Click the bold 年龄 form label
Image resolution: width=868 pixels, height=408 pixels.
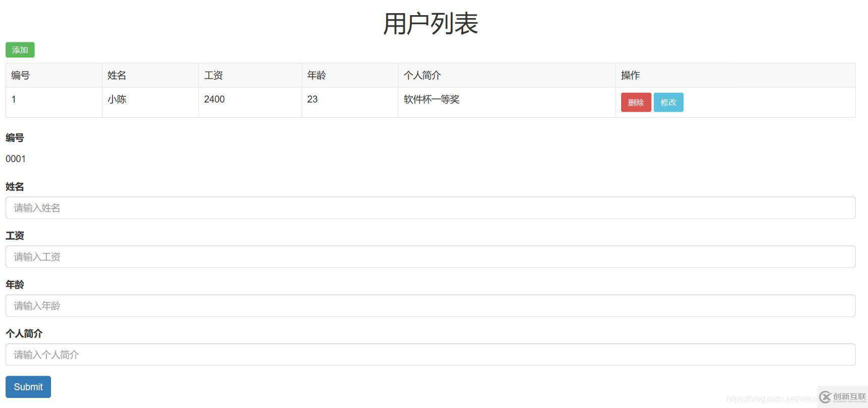coord(15,285)
